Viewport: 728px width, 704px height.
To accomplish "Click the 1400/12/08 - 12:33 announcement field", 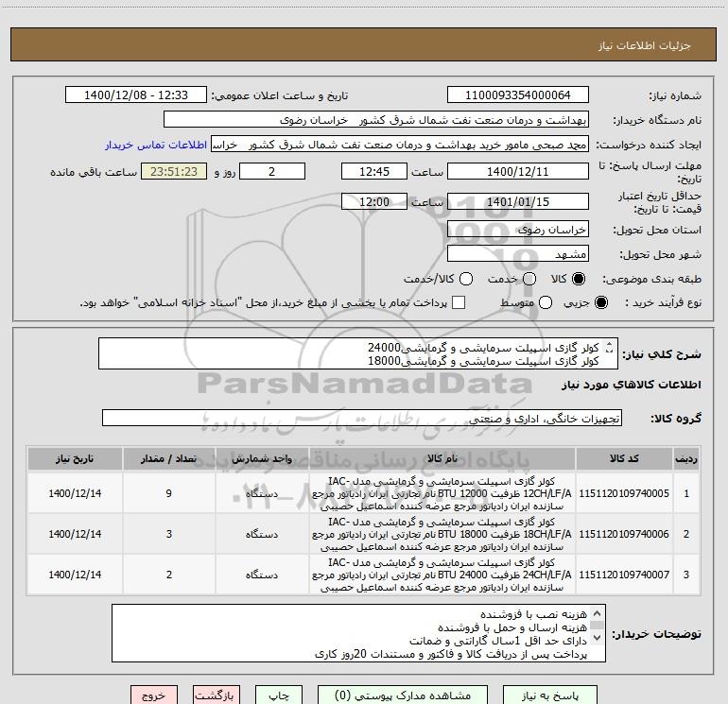I will 136,94.
